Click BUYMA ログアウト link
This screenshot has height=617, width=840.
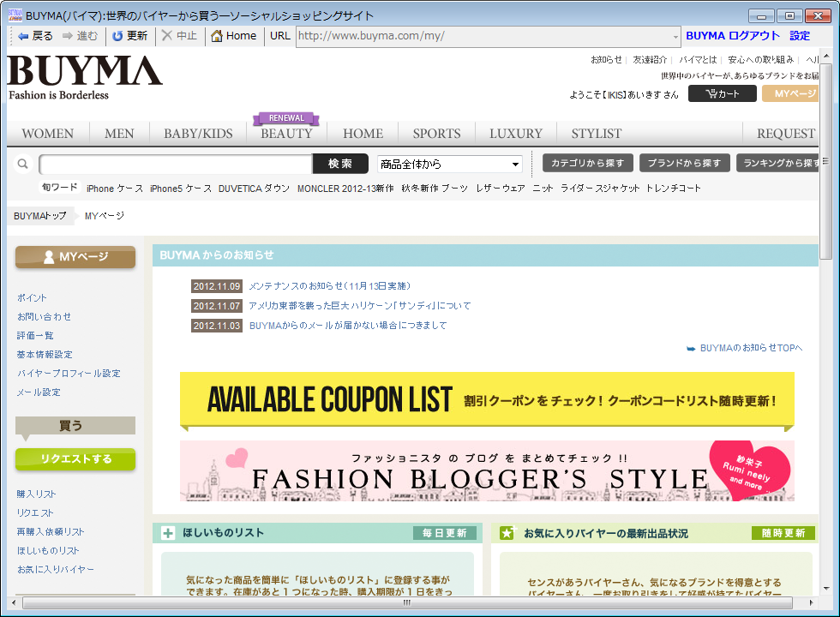click(x=733, y=36)
